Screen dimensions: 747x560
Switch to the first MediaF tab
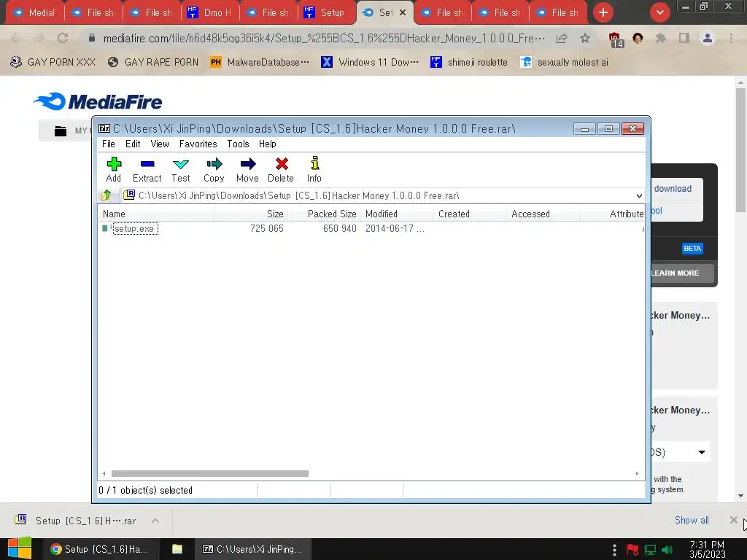tap(35, 12)
